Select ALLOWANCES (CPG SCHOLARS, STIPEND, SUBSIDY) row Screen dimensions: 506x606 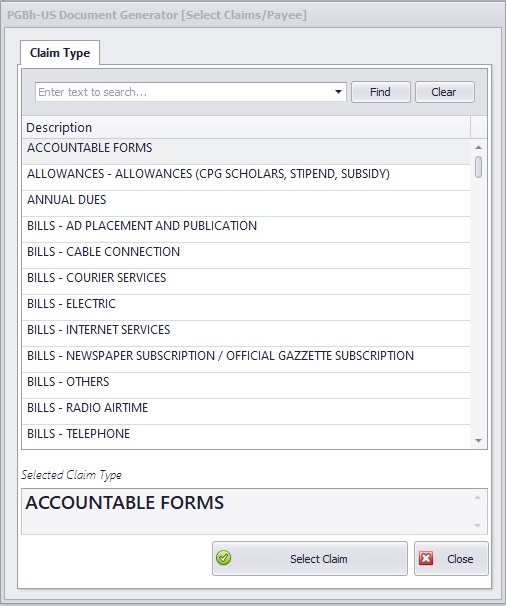tap(246, 178)
